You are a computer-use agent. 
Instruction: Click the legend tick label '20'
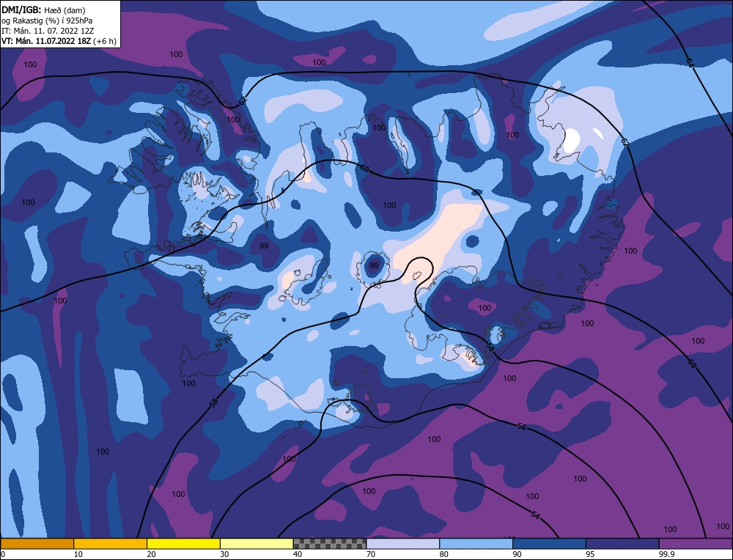click(151, 554)
